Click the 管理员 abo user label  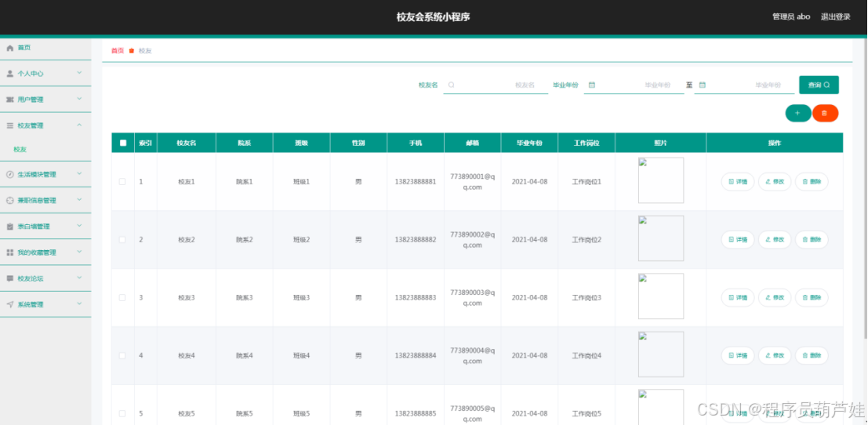pyautogui.click(x=791, y=16)
